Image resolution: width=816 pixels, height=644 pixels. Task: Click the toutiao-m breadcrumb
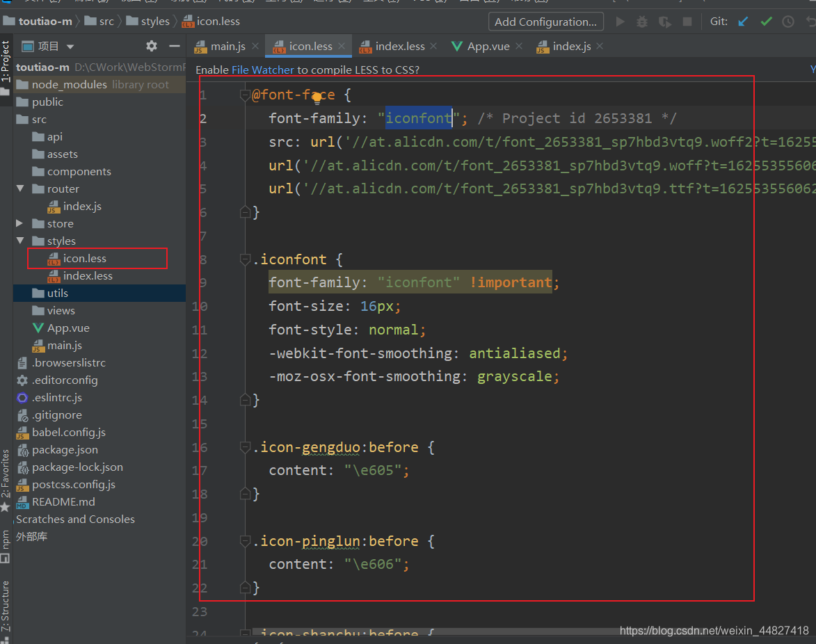38,22
